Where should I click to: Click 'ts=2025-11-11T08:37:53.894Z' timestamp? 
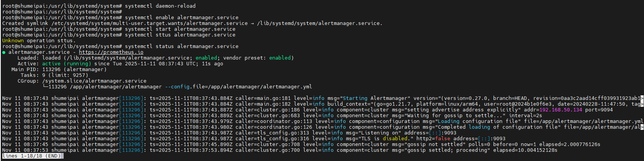coord(191,150)
